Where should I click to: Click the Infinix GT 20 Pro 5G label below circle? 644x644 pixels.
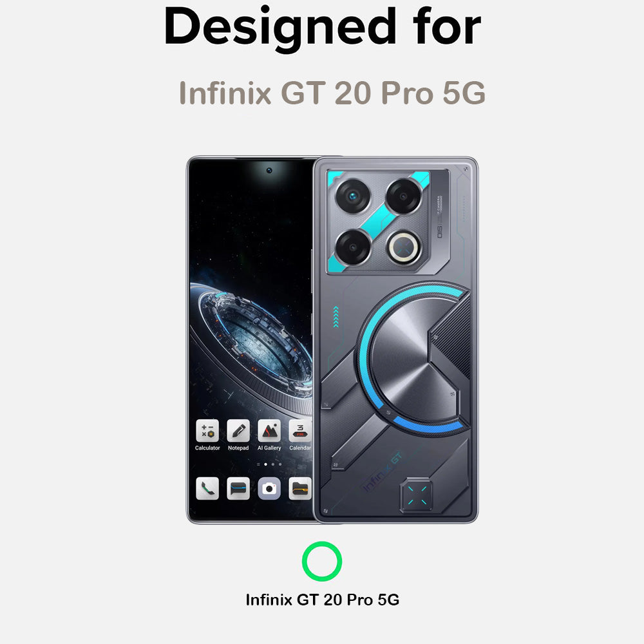coord(323,600)
